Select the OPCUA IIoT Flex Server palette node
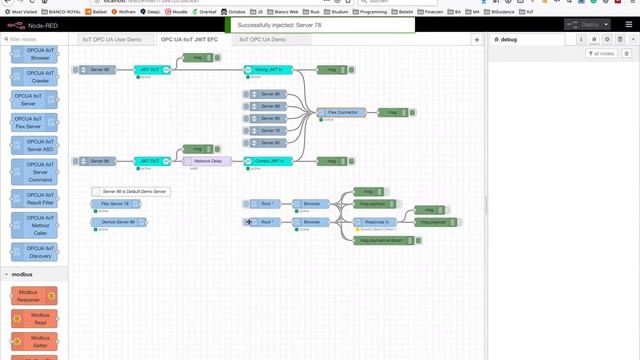Screen dimensions: 640x360 (34, 122)
